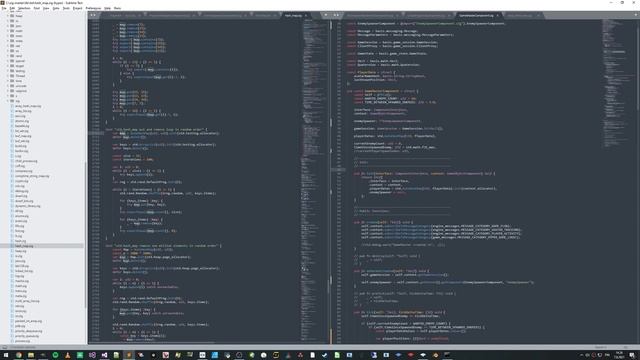The height and width of the screenshot is (360, 640).
Task: Collapse the zig folder in sidebar
Action: pos(7,101)
